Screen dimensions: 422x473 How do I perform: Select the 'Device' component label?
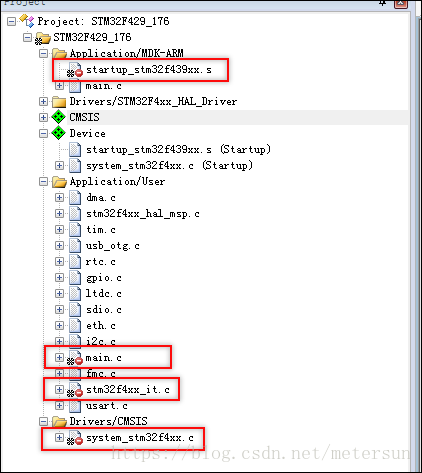coord(88,133)
